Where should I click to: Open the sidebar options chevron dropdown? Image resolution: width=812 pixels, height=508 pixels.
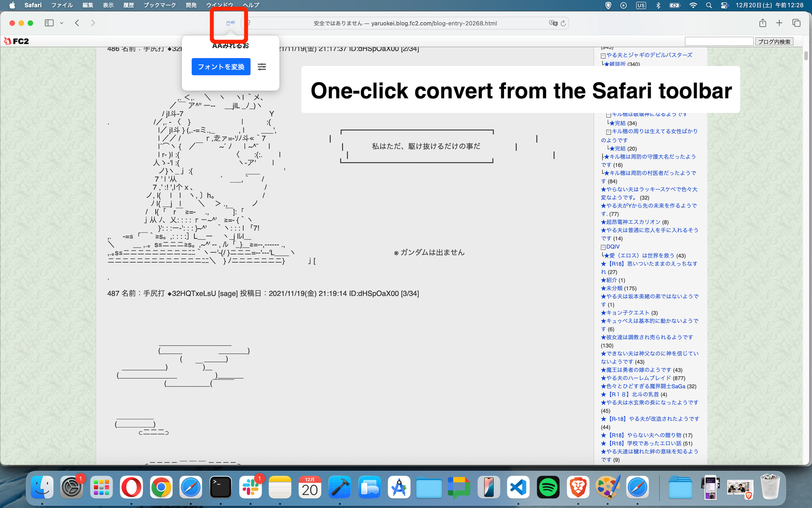point(62,23)
